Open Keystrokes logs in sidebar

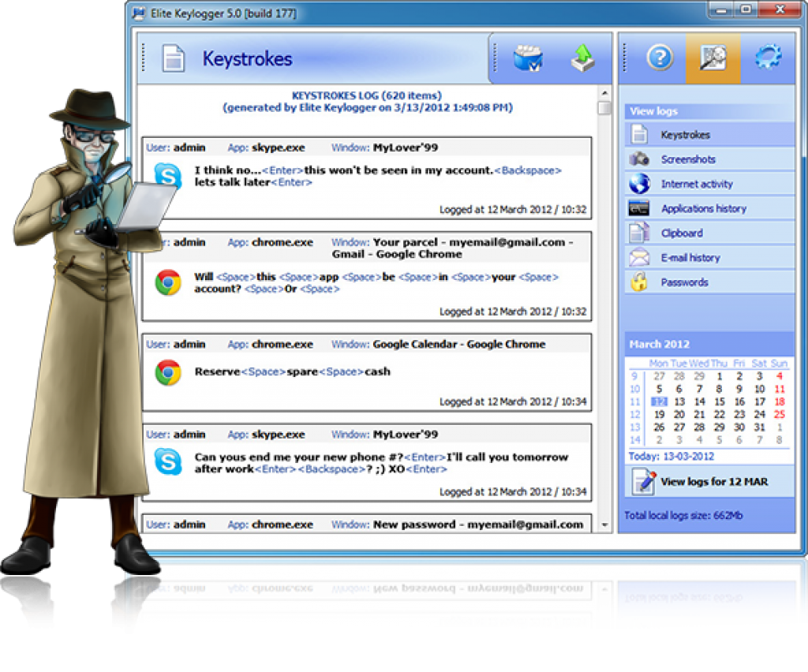coord(709,134)
